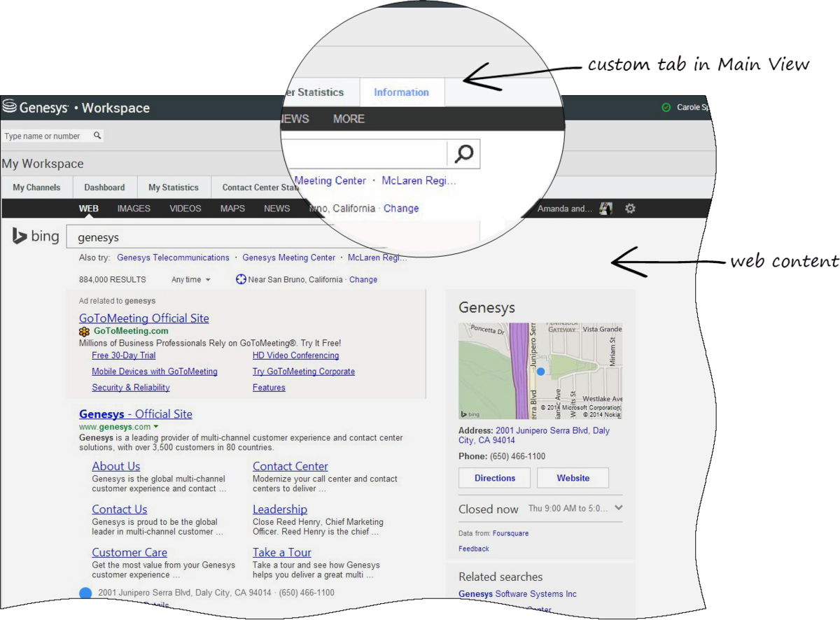Open the green arrow next to www.genesys.com
Screen dimensions: 840x620
[156, 427]
